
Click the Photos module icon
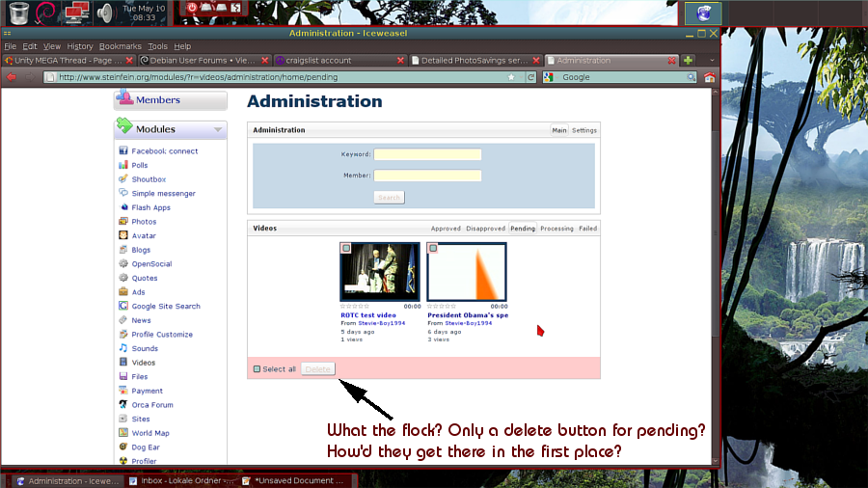tap(122, 221)
